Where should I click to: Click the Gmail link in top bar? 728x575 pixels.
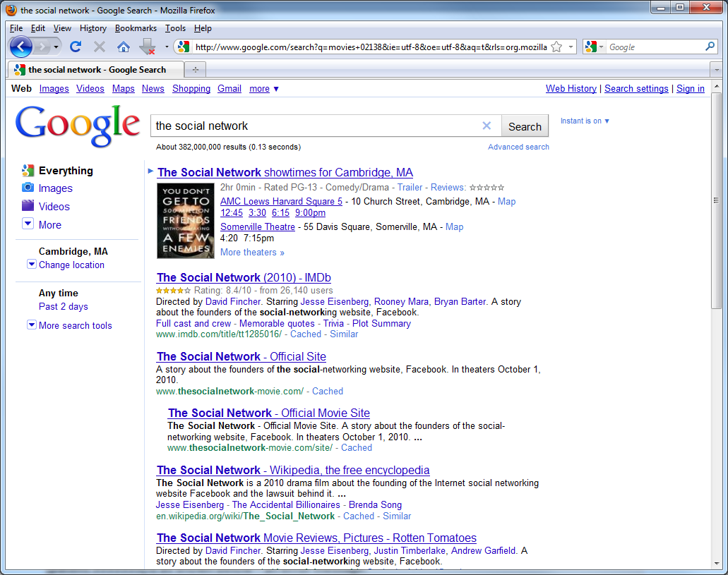[x=229, y=89]
